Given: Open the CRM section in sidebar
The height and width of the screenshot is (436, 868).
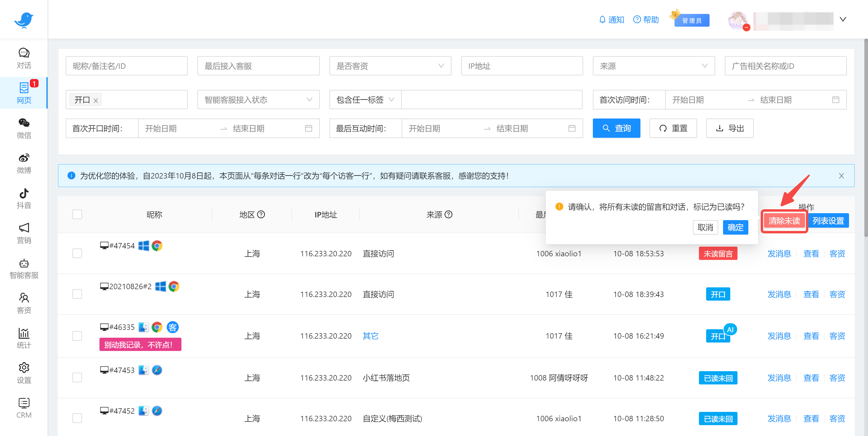Looking at the screenshot, I should (24, 408).
